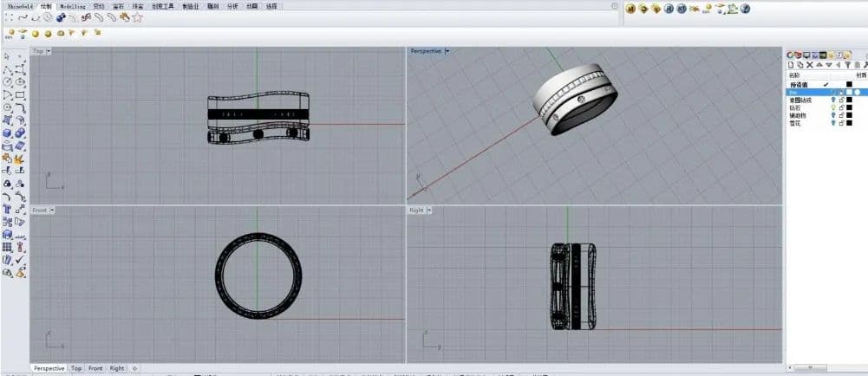
Task: Click the Right viewport tab at bottom
Action: coord(117,368)
